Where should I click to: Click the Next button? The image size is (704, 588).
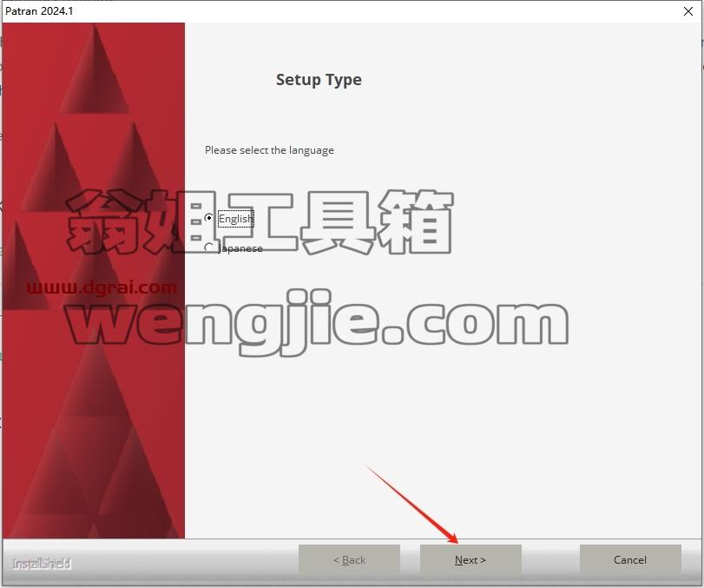(x=470, y=559)
